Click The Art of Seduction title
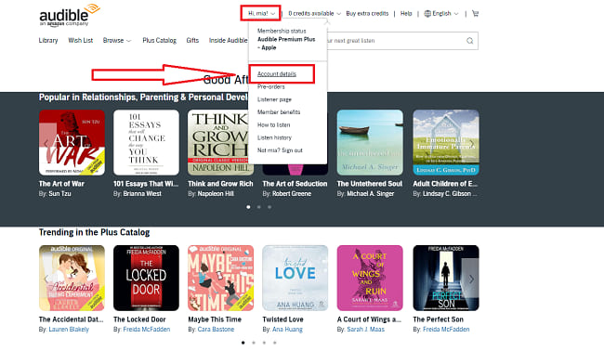The width and height of the screenshot is (604, 364). [295, 184]
